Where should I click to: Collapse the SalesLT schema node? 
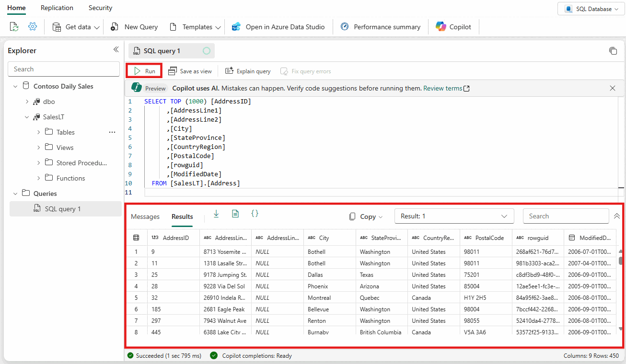(27, 116)
